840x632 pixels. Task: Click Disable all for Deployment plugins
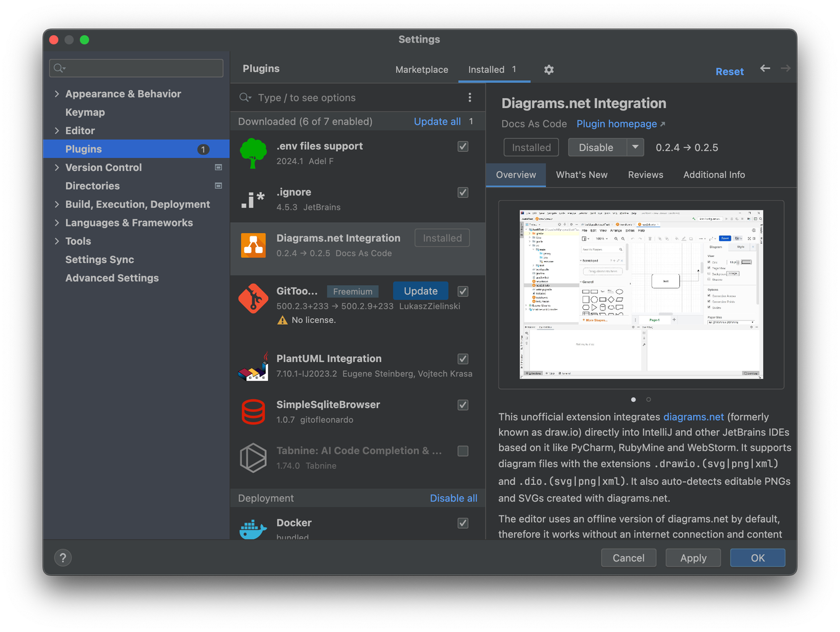[x=453, y=498]
